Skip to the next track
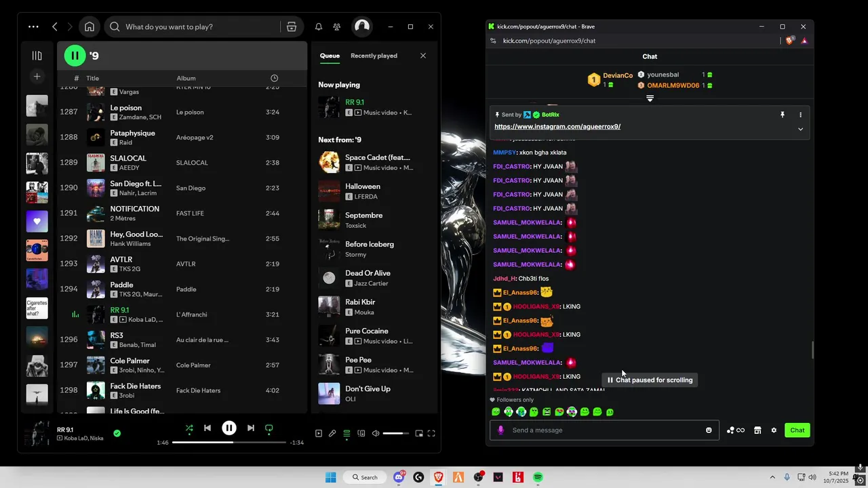The image size is (868, 488). tap(251, 428)
